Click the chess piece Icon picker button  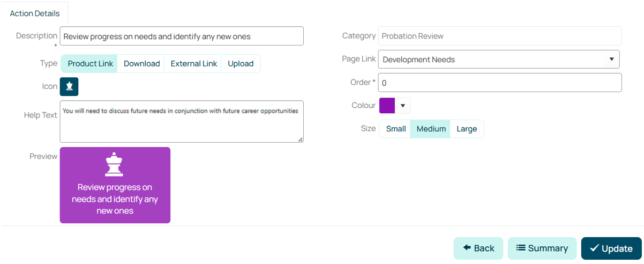pyautogui.click(x=69, y=86)
